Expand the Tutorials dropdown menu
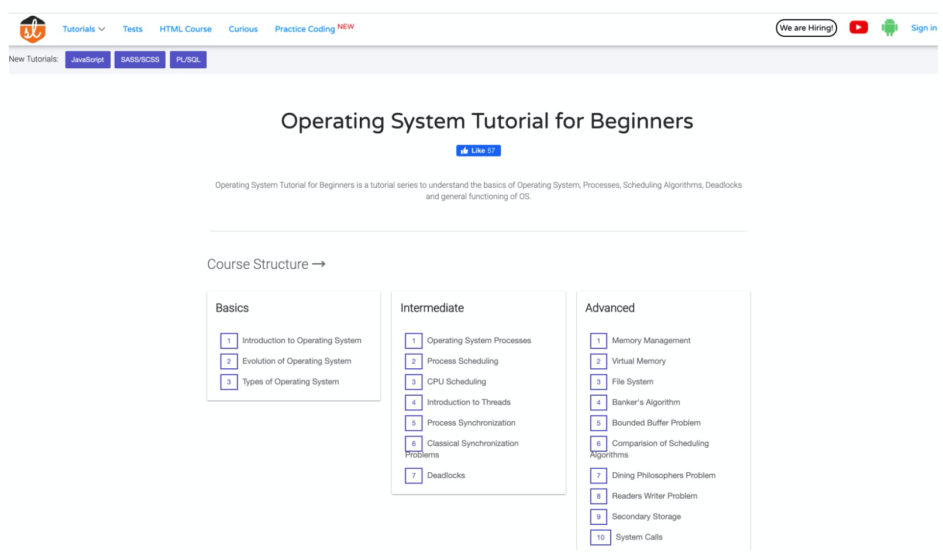This screenshot has width=943, height=560. (84, 29)
